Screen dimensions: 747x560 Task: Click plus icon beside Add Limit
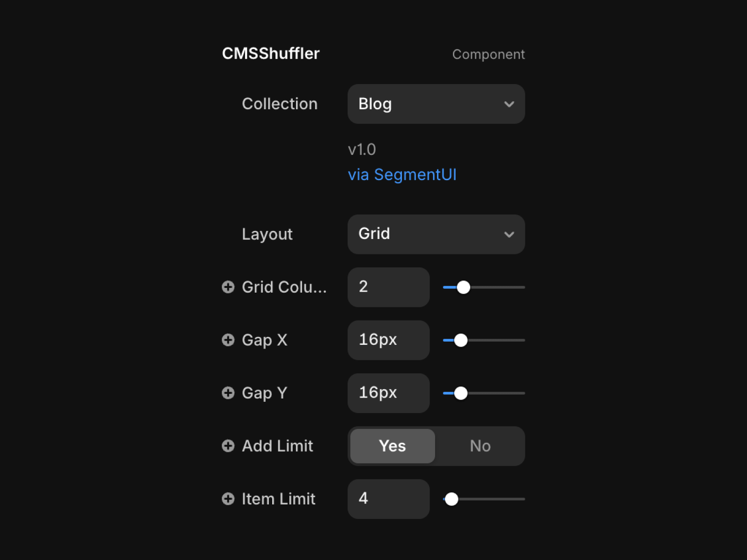pyautogui.click(x=228, y=446)
